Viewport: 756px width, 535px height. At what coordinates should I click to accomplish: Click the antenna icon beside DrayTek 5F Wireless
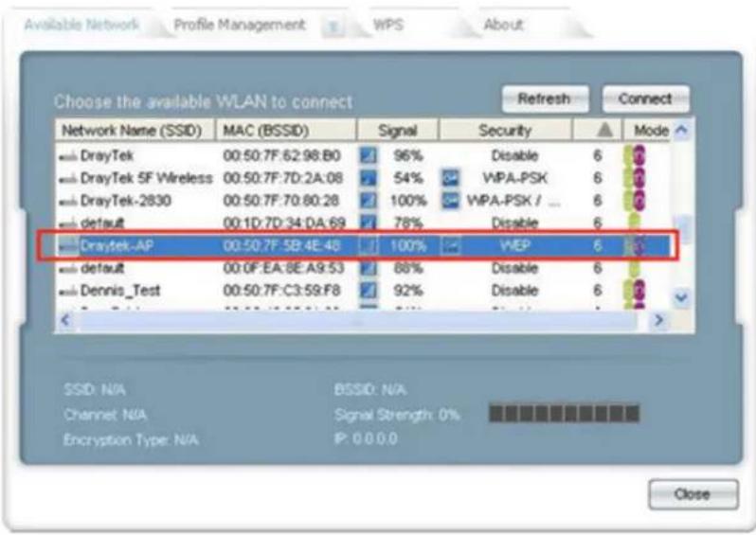point(67,179)
